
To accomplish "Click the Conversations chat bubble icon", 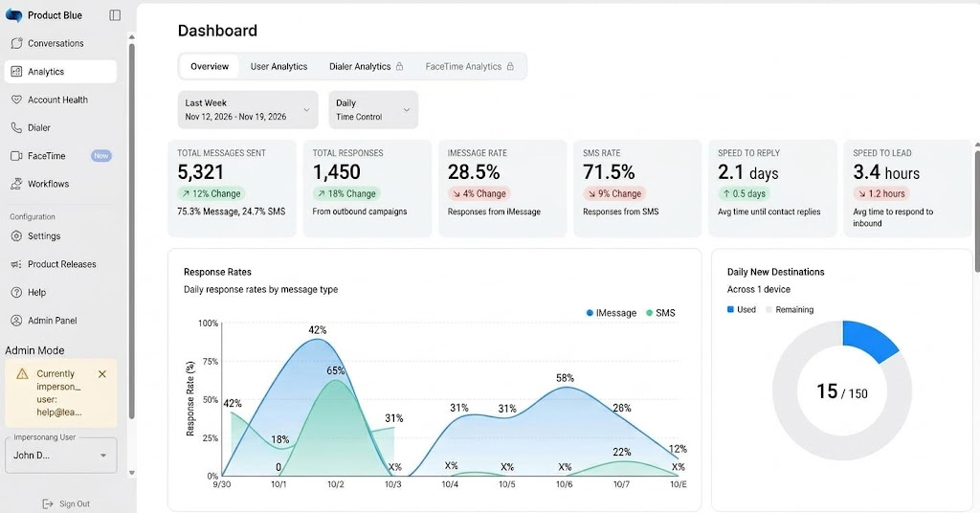I will point(17,43).
